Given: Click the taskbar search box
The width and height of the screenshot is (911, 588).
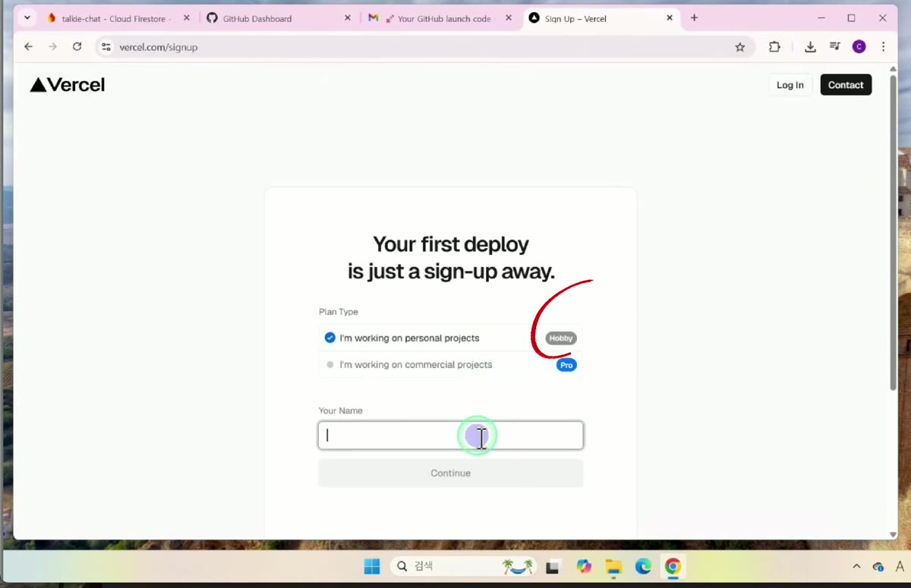Looking at the screenshot, I should coord(465,567).
